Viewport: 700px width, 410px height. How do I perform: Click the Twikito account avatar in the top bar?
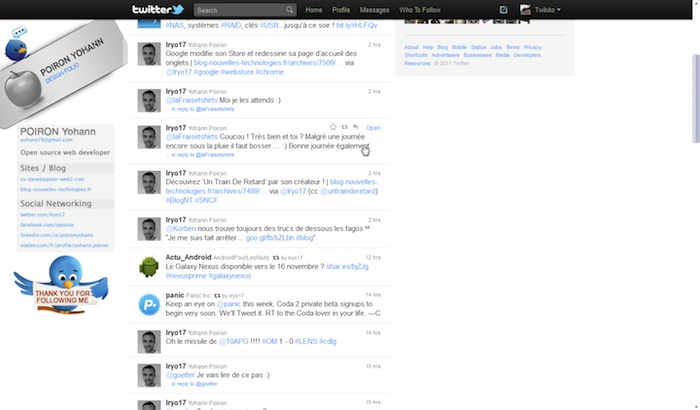tap(525, 10)
